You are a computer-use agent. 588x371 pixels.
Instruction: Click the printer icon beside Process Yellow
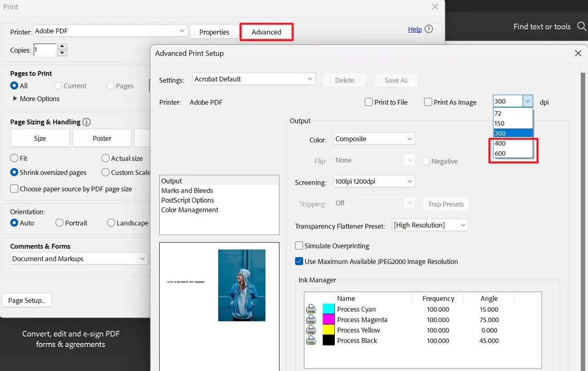point(311,330)
